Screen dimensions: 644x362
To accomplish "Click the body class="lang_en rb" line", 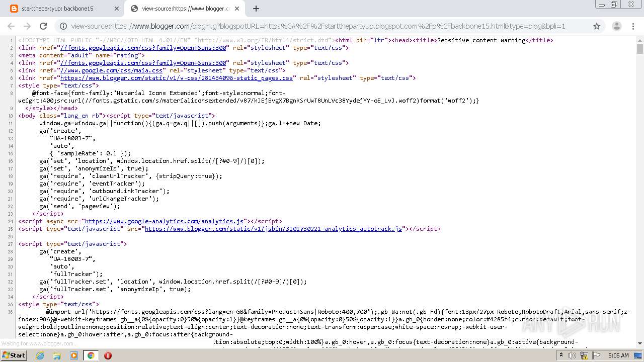I will pos(116,116).
